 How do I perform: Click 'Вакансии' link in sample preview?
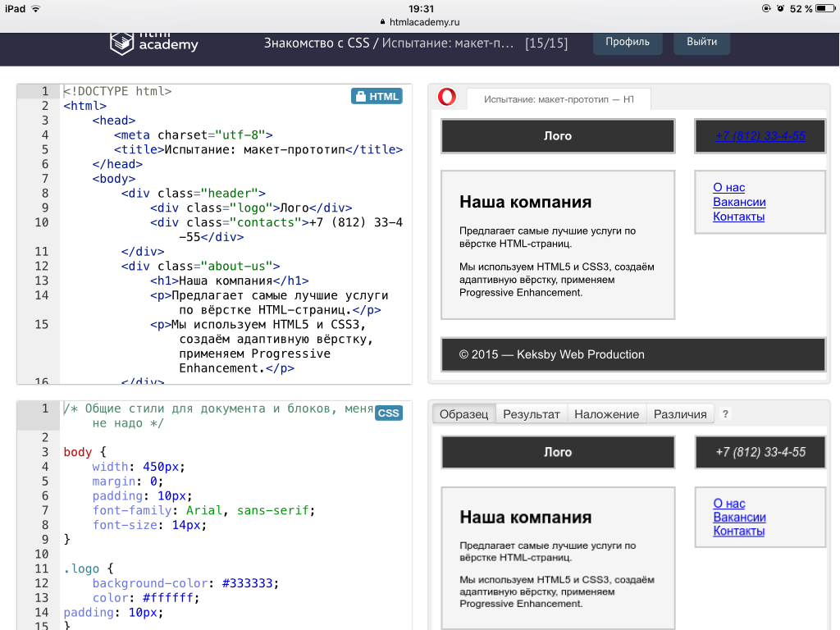click(x=739, y=518)
